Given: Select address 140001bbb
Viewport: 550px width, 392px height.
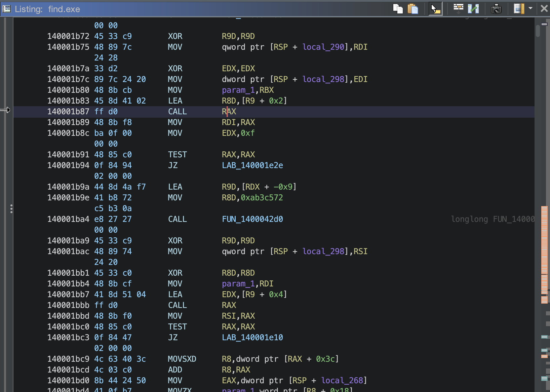Looking at the screenshot, I should (68, 305).
